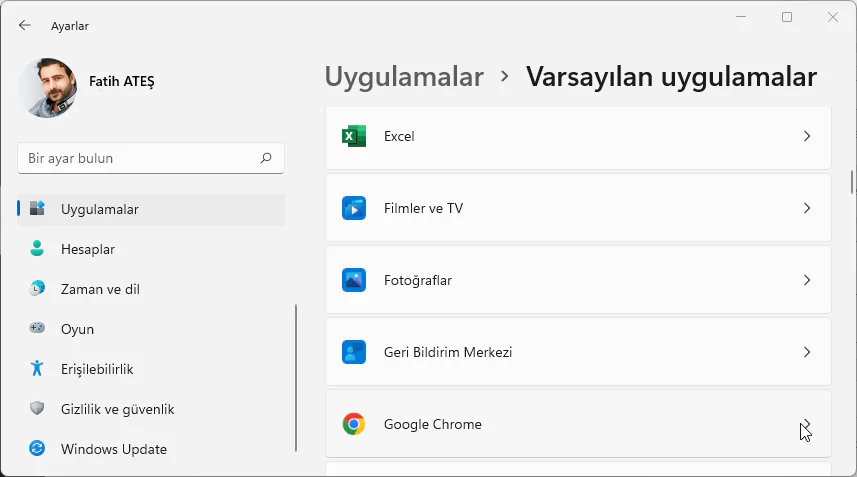Screen dimensions: 857x477
Task: Click the sidebar vertical scrollbar
Action: click(296, 378)
